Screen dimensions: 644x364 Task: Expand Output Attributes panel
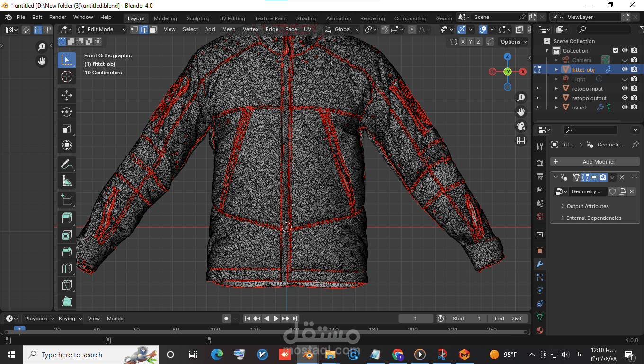click(588, 206)
